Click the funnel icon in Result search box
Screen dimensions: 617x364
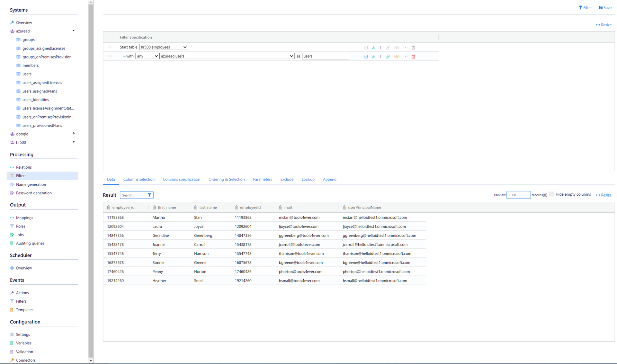click(x=149, y=195)
